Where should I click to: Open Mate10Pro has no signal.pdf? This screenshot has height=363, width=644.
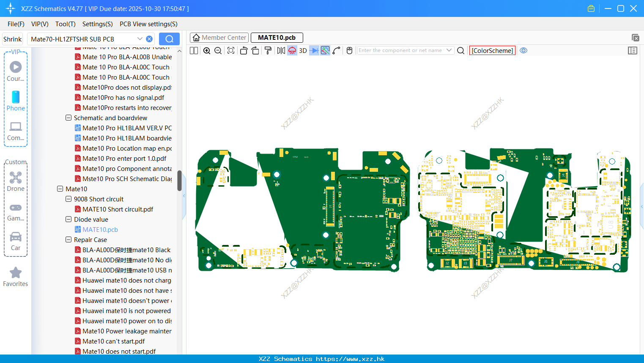[x=123, y=97]
